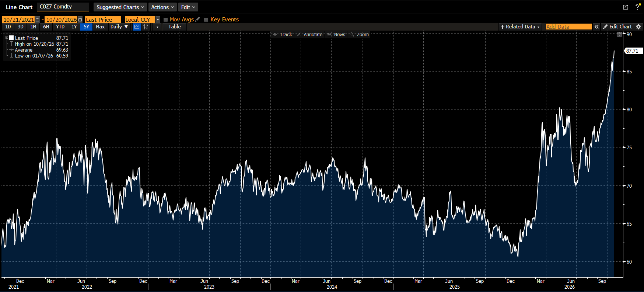Open the Local CCY currency dropdown

[x=158, y=20]
